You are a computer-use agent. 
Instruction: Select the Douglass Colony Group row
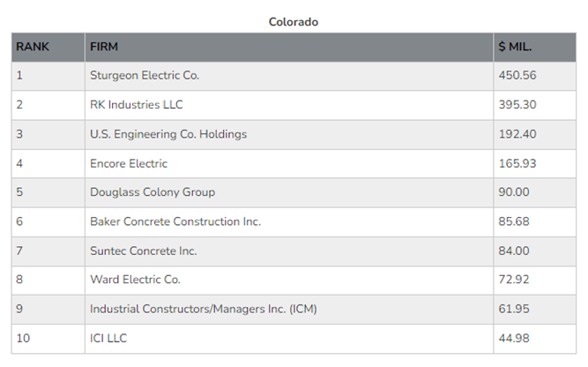pos(153,192)
